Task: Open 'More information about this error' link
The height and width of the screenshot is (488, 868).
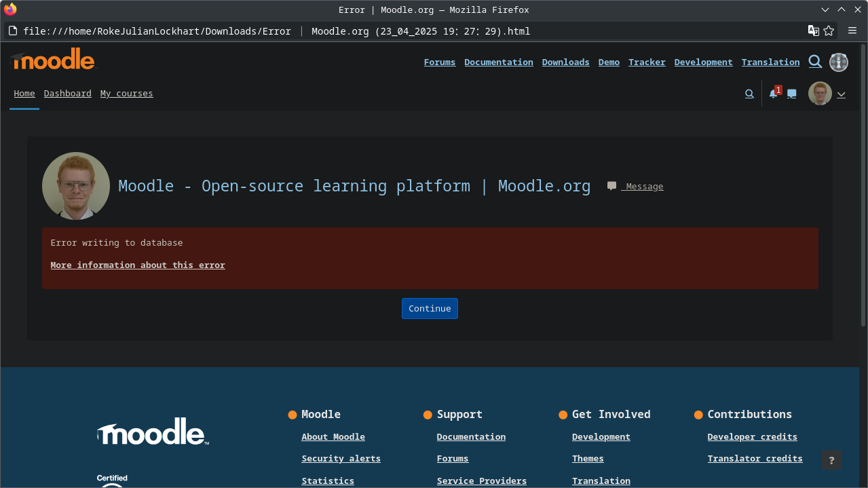Action: click(138, 265)
